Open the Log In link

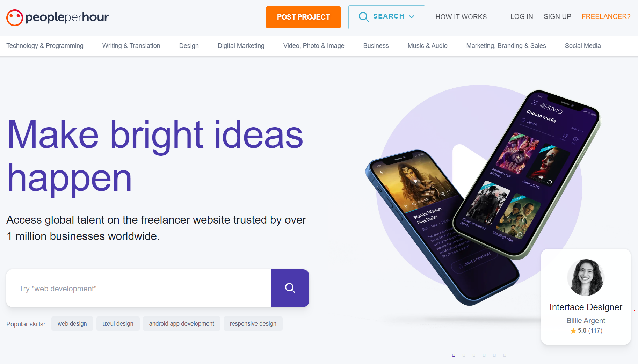click(x=522, y=16)
